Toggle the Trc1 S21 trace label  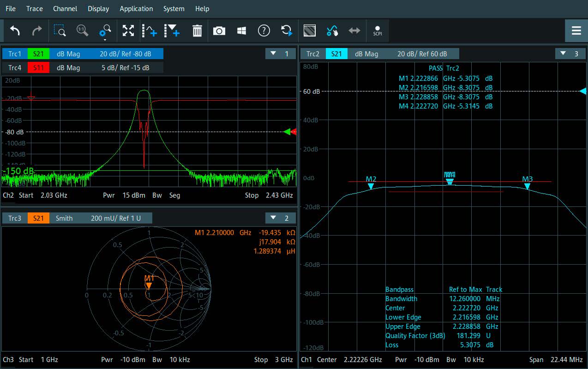[38, 54]
